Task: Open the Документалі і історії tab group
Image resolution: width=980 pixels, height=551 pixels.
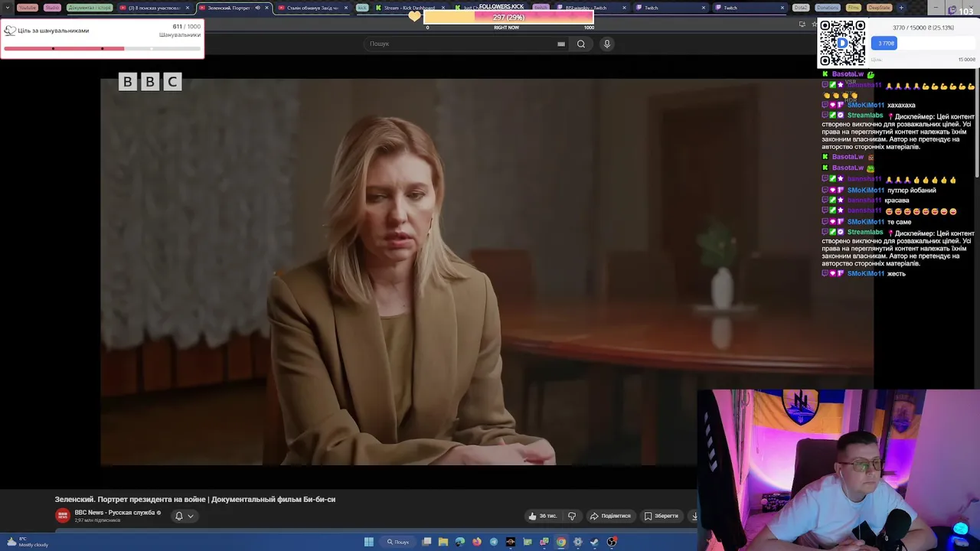Action: tap(90, 8)
